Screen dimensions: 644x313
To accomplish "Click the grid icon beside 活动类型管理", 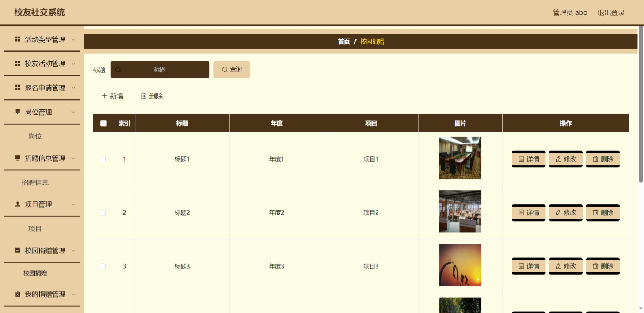I will (x=18, y=39).
